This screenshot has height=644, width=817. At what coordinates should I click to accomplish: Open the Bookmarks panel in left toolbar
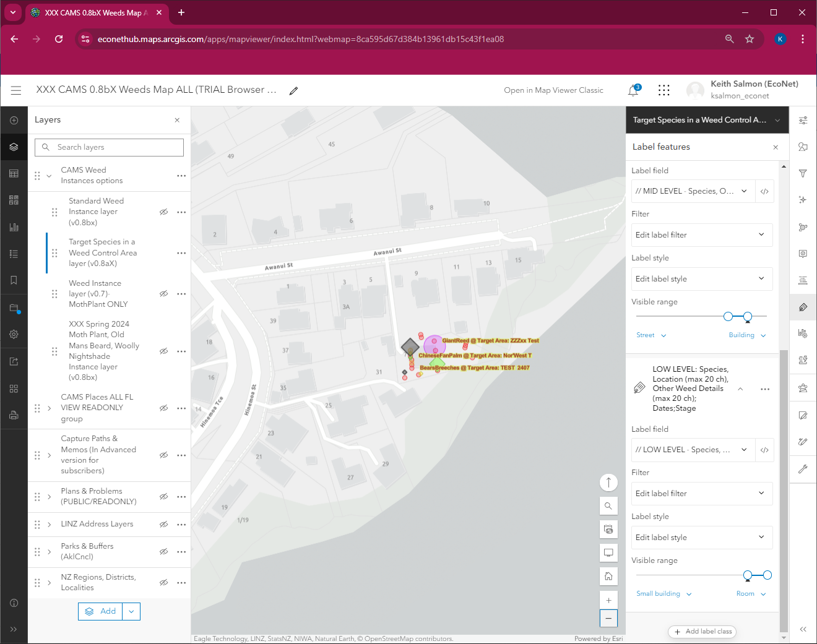[14, 280]
